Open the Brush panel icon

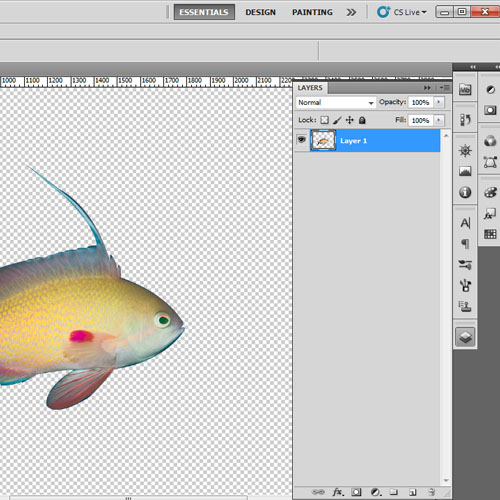(x=465, y=285)
